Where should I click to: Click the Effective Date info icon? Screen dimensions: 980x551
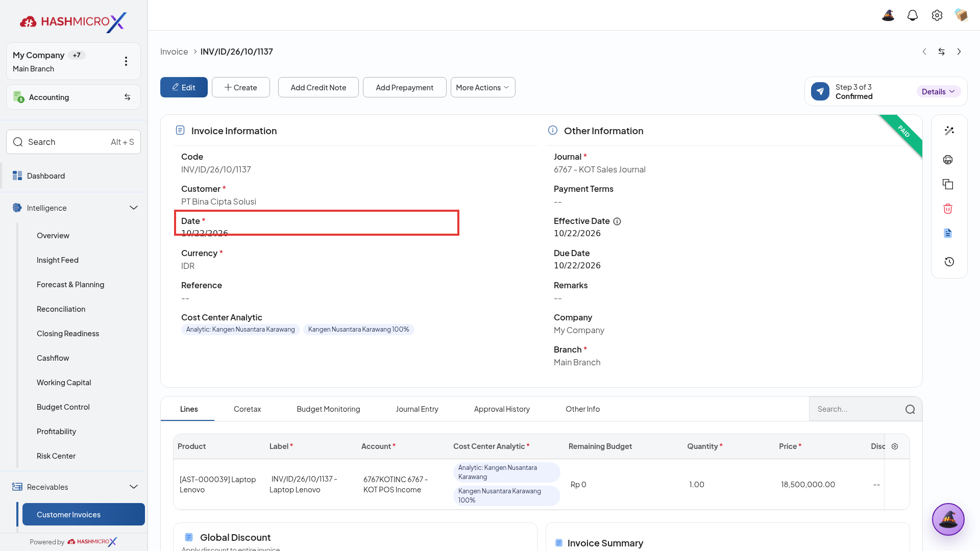[x=617, y=221]
